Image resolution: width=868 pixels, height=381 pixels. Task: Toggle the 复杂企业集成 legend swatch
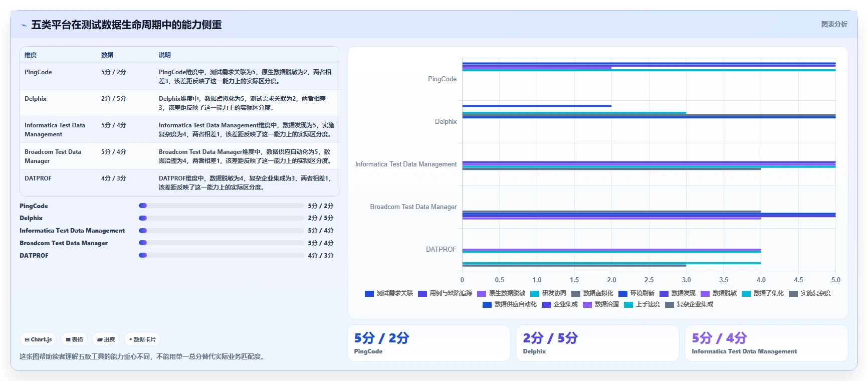tap(670, 304)
